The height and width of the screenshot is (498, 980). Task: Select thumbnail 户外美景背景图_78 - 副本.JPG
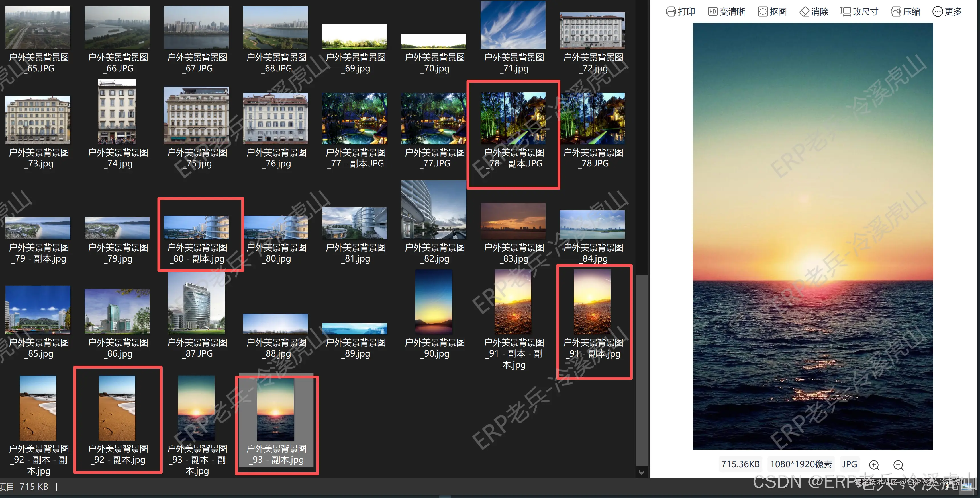[x=513, y=118]
